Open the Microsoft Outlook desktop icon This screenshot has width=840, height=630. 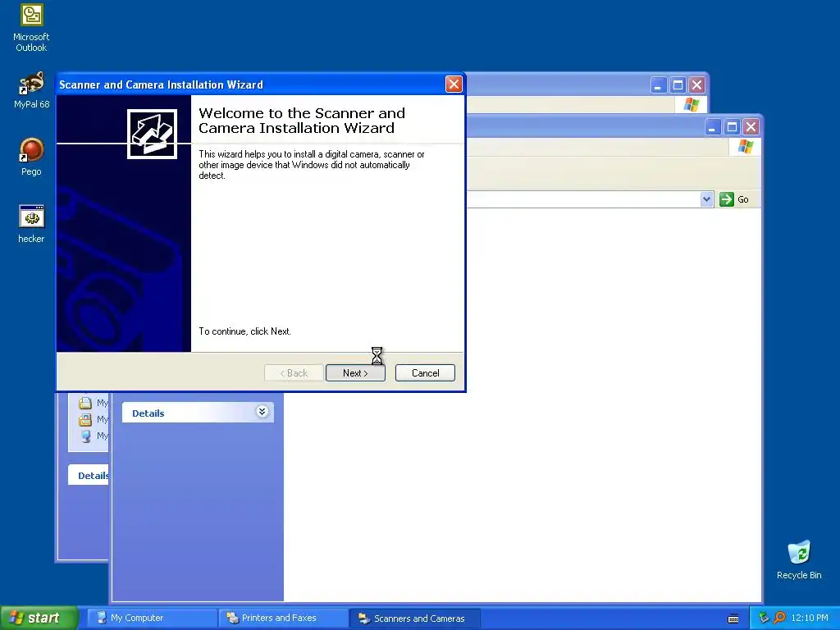(31, 28)
